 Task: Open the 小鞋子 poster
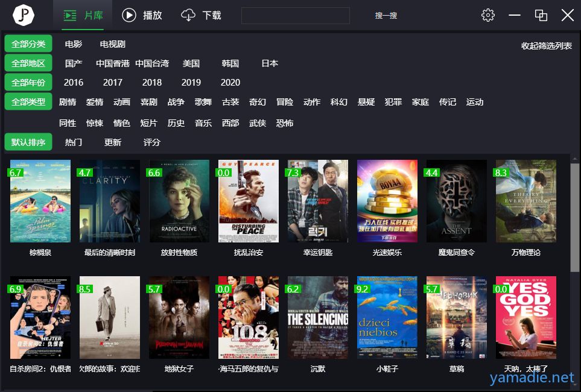(x=387, y=318)
